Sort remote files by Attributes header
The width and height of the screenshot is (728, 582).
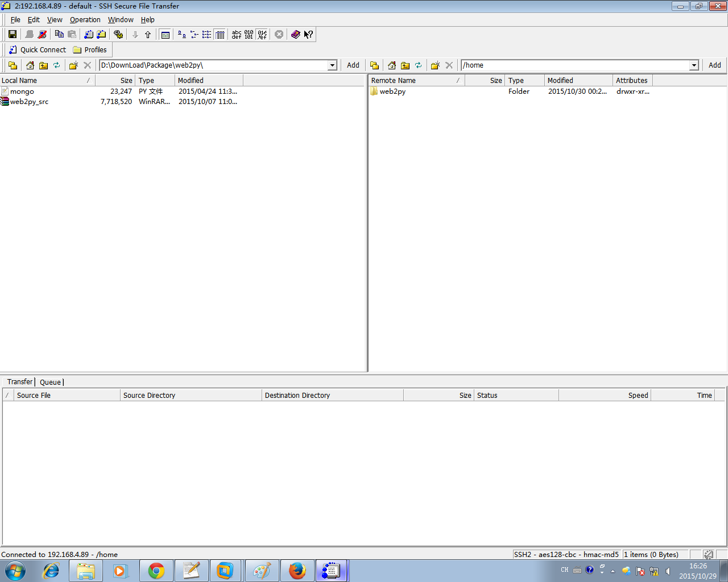[x=632, y=81]
